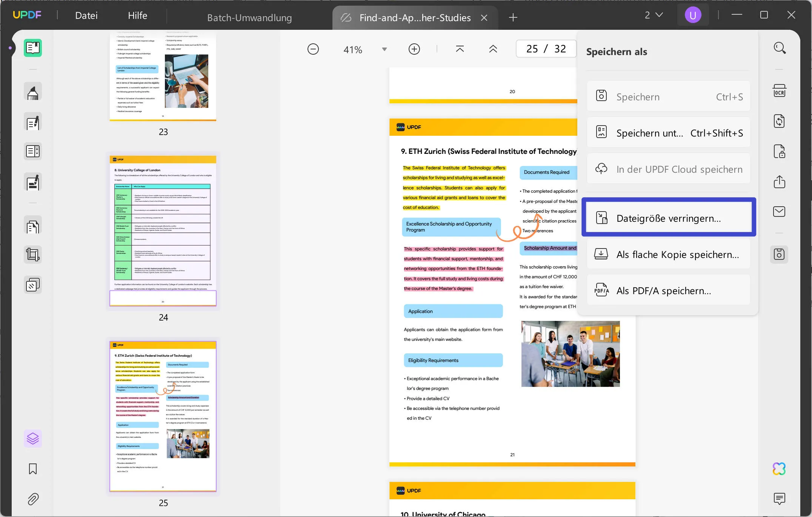This screenshot has height=517, width=812.
Task: Jump to the first page arrow
Action: (x=460, y=49)
